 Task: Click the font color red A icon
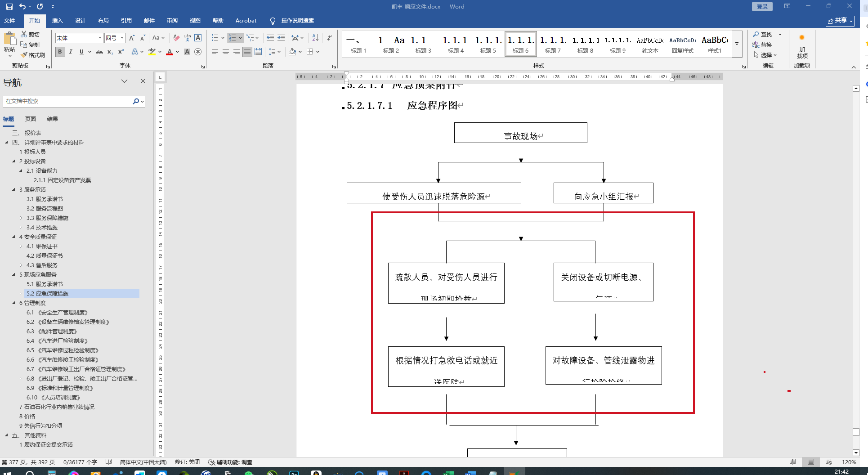tap(170, 52)
